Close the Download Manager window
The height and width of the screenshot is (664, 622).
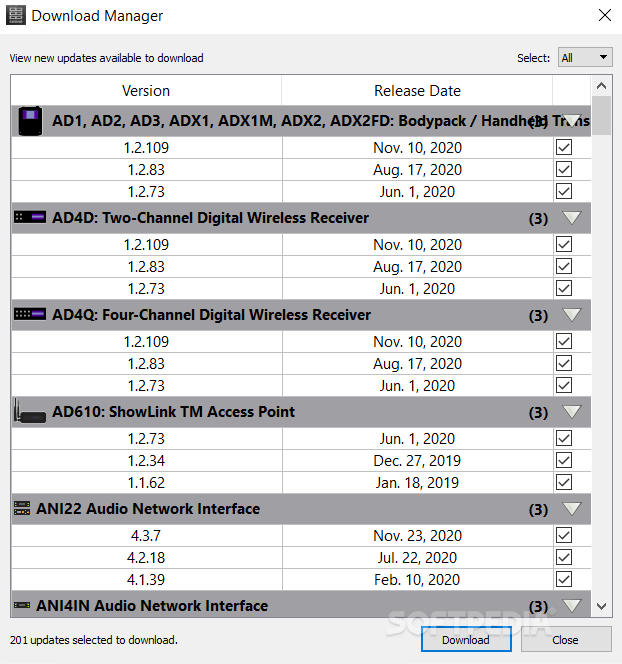tap(605, 15)
